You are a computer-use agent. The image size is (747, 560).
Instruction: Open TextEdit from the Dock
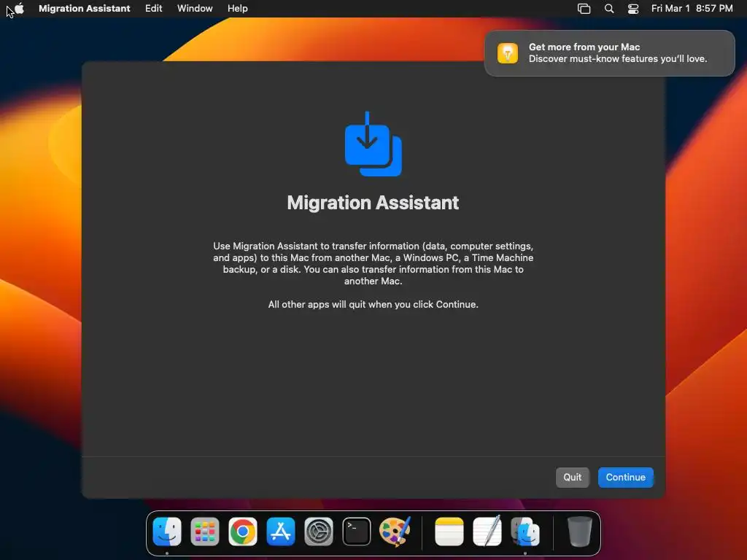tap(487, 532)
